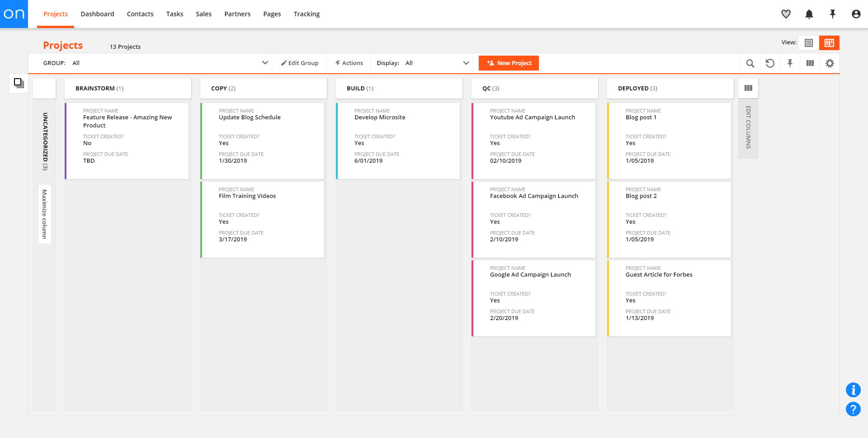Viewport: 868px width, 438px height.
Task: Open the blue info circle icon
Action: tap(853, 390)
